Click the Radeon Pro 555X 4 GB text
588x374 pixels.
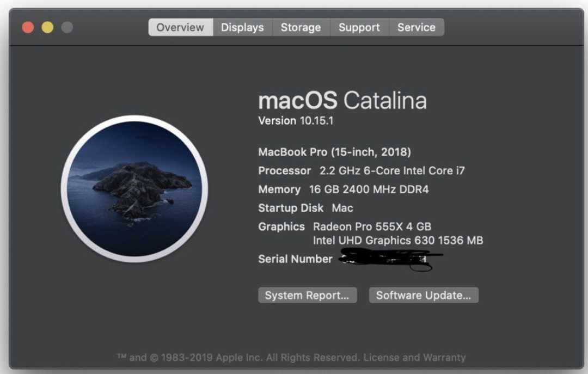[x=372, y=226]
